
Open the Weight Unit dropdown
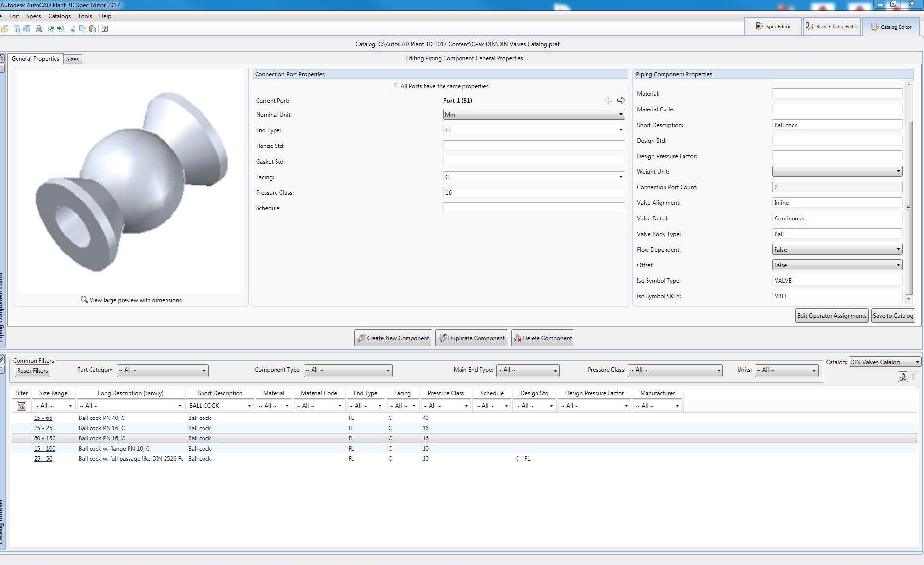coord(837,172)
